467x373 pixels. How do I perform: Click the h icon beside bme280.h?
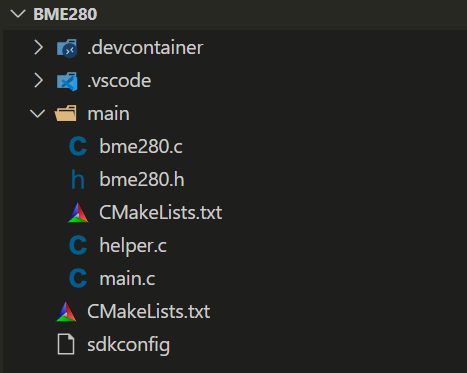[x=78, y=179]
